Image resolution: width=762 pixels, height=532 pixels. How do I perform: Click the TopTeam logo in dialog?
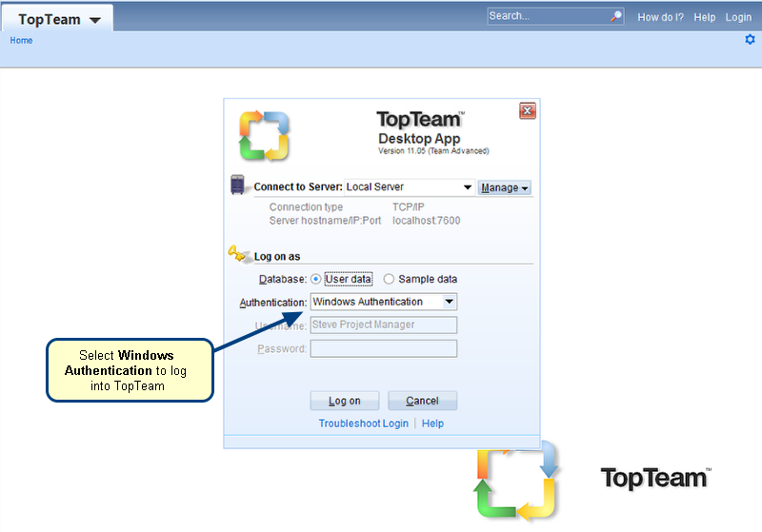point(264,136)
